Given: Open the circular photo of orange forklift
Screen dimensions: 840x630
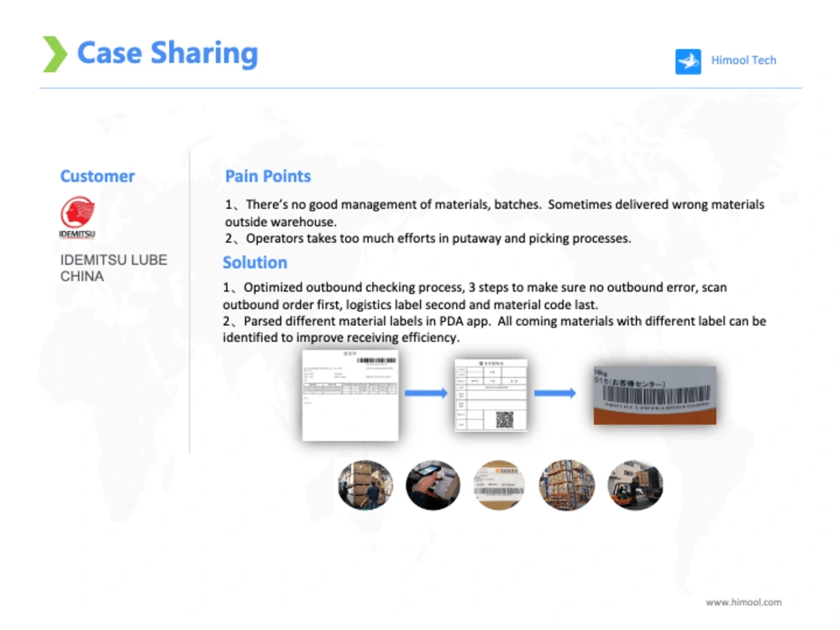Looking at the screenshot, I should 635,485.
